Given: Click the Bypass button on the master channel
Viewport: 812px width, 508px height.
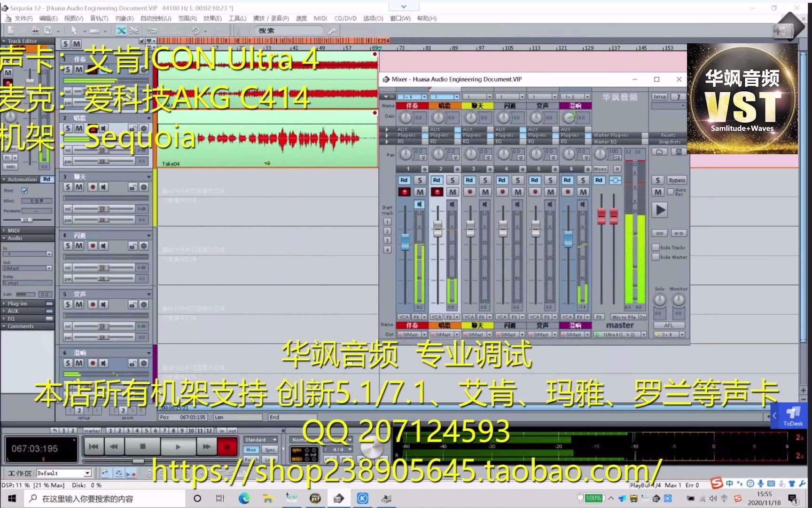Looking at the screenshot, I should point(678,180).
